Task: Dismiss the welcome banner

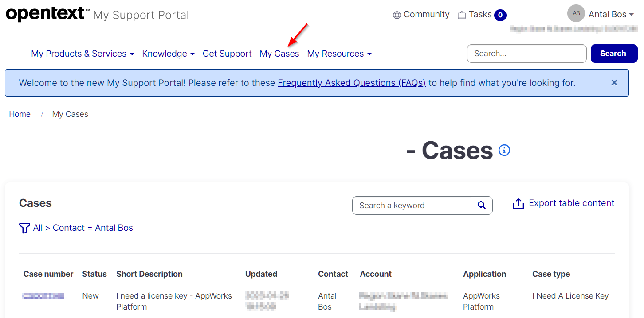Action: (x=614, y=83)
